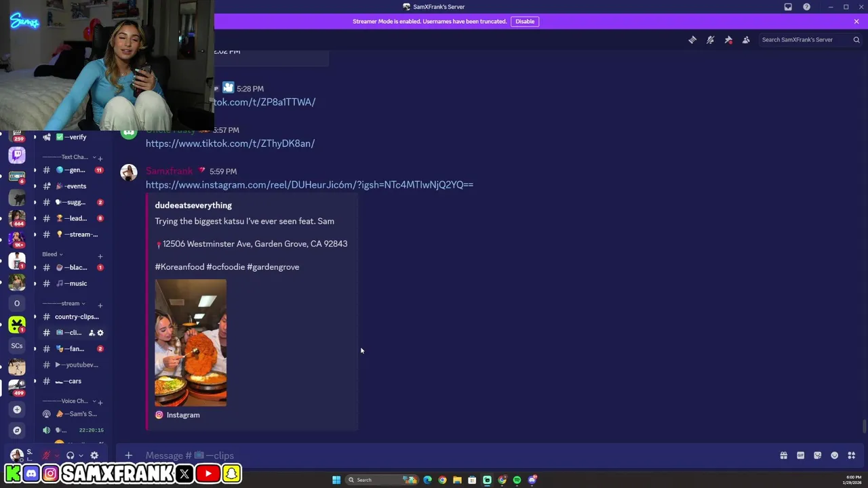Add a server with plus icon
868x488 pixels.
[17, 409]
